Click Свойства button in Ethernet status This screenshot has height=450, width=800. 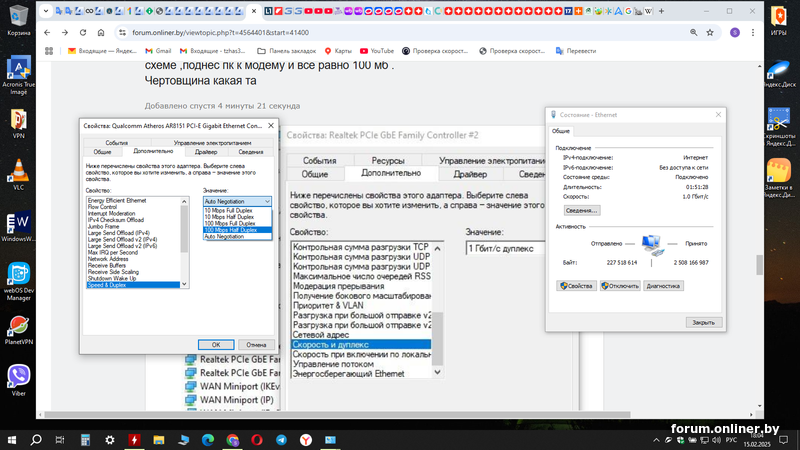coord(576,286)
